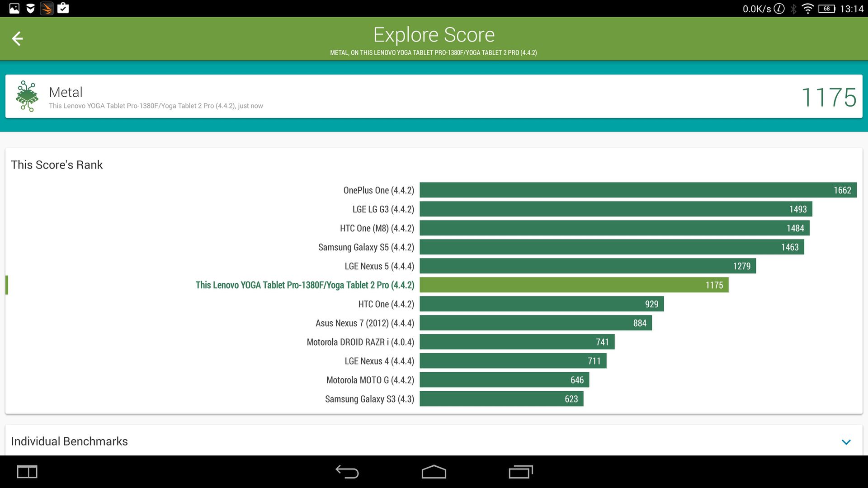Tap the 'just now' device subtitle in card
The width and height of the screenshot is (868, 488).
coord(156,106)
